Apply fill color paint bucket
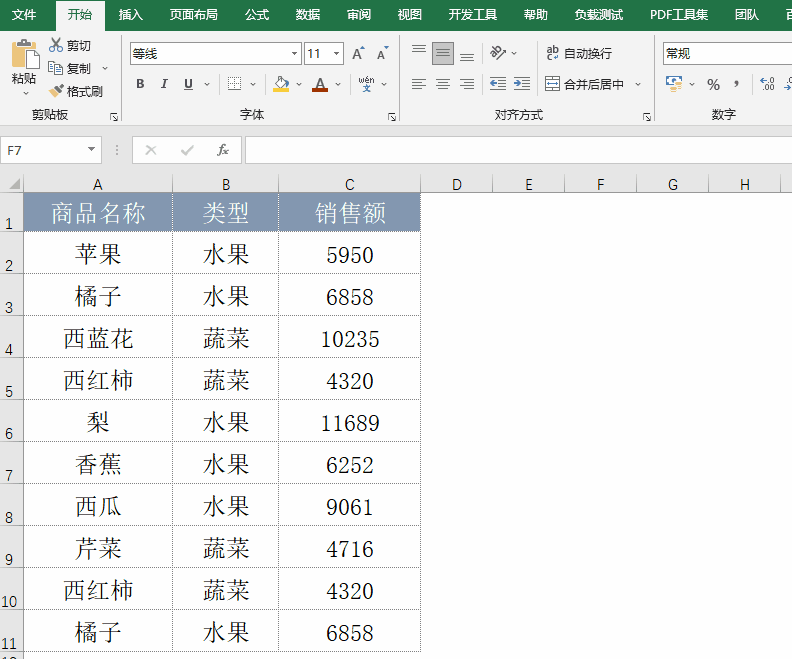This screenshot has height=659, width=792. 281,84
